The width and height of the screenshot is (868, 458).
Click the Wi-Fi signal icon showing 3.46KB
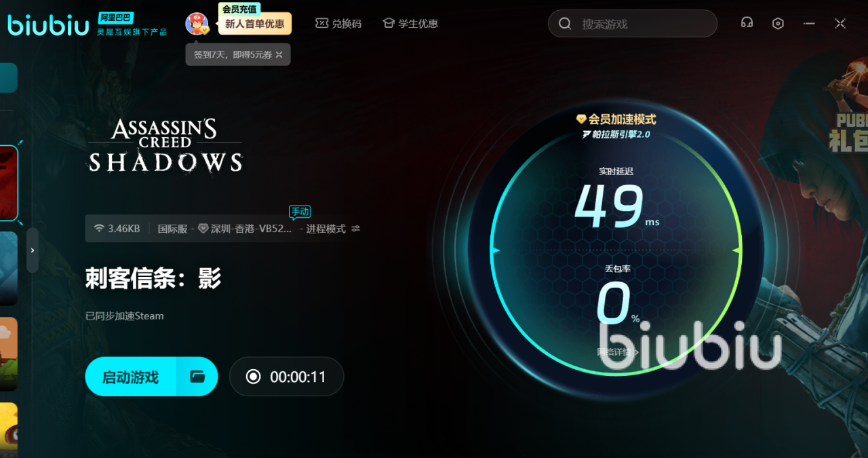(x=100, y=229)
